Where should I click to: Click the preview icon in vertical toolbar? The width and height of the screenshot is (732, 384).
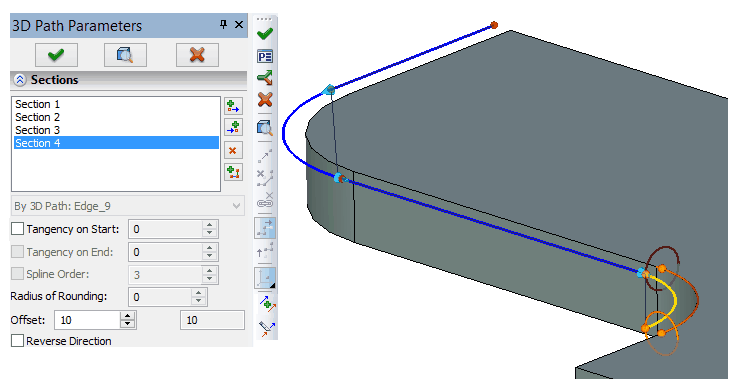(x=265, y=127)
